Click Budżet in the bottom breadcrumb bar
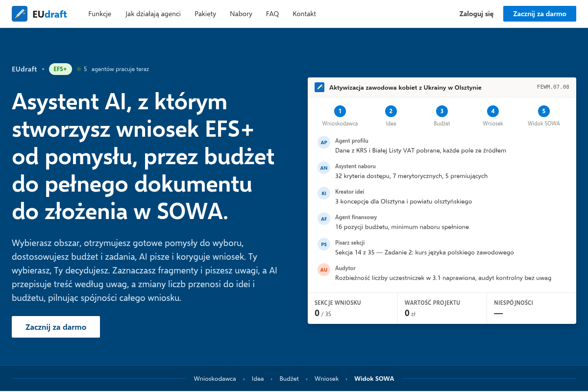588x392 pixels. (x=289, y=379)
